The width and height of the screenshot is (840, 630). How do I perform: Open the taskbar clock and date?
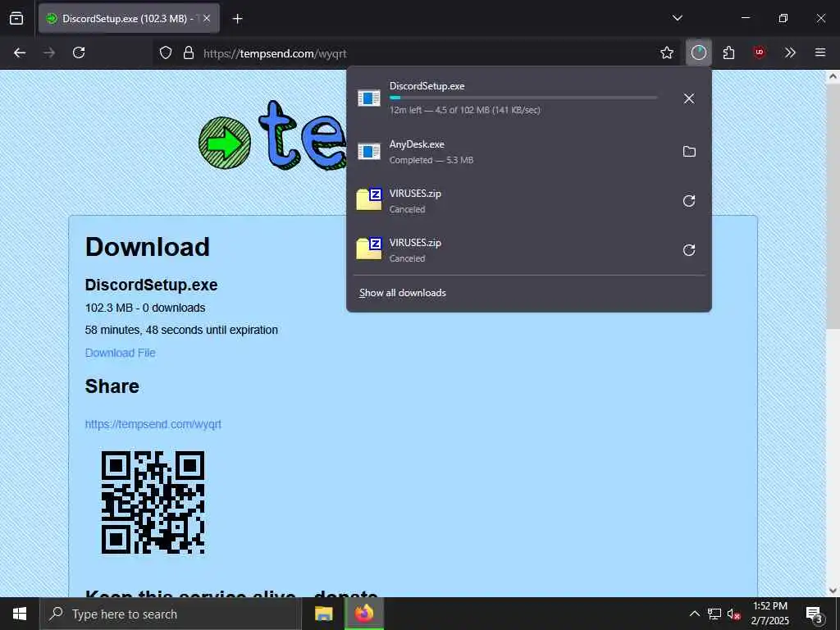click(x=769, y=614)
